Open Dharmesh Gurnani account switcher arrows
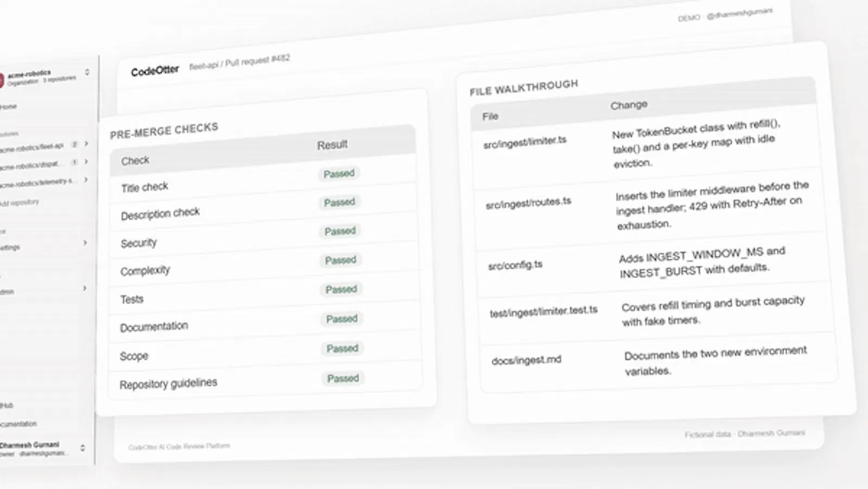 pyautogui.click(x=82, y=448)
